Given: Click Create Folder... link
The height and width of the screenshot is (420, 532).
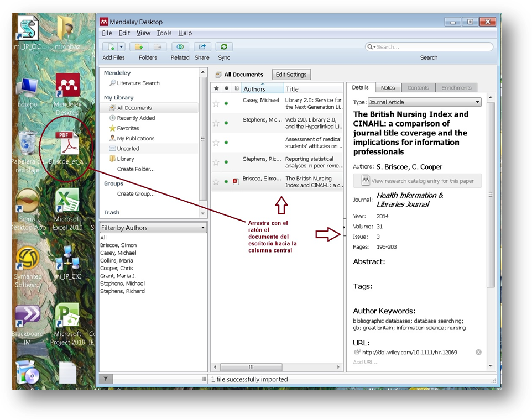Looking at the screenshot, I should click(135, 169).
